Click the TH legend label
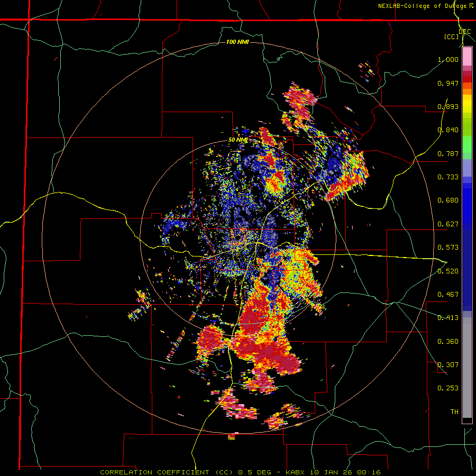This screenshot has height=476, width=476. [x=454, y=412]
